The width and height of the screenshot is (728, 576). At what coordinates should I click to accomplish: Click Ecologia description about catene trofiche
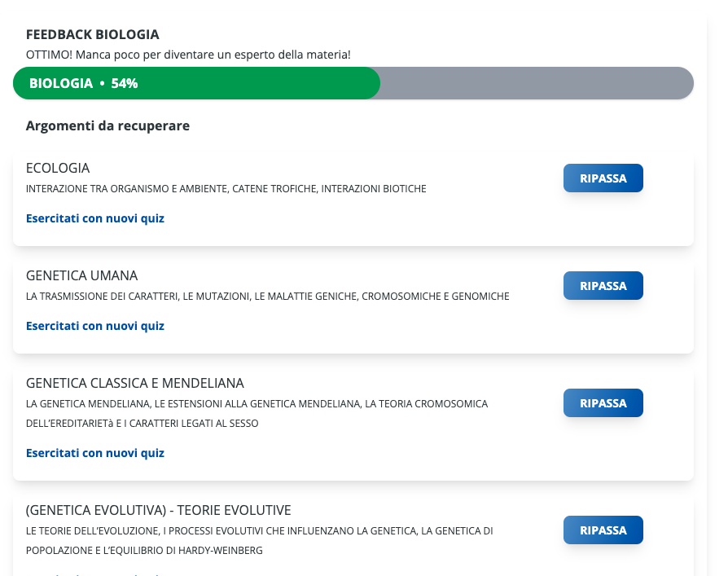tap(226, 189)
